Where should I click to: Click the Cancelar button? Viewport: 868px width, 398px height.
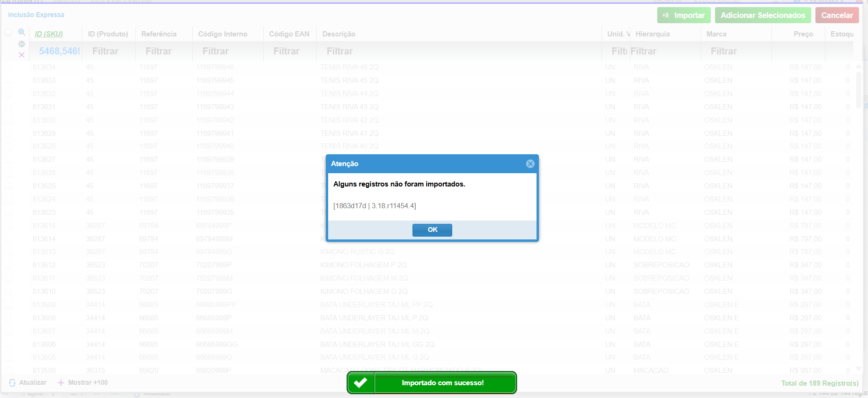[x=837, y=15]
